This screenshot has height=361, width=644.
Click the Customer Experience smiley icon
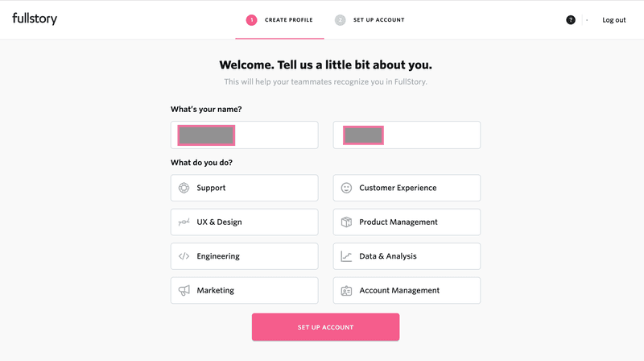tap(346, 188)
